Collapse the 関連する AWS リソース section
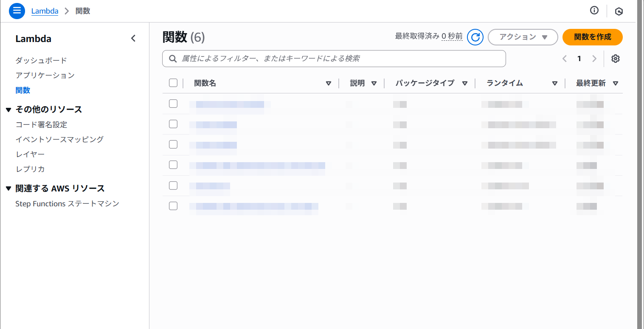This screenshot has width=644, height=329. (x=8, y=189)
